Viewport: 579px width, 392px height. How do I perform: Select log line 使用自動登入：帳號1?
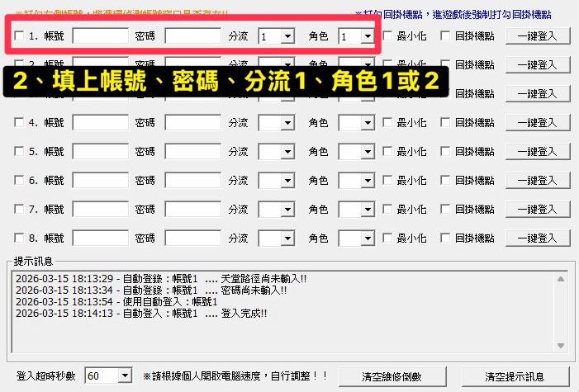pos(116,301)
